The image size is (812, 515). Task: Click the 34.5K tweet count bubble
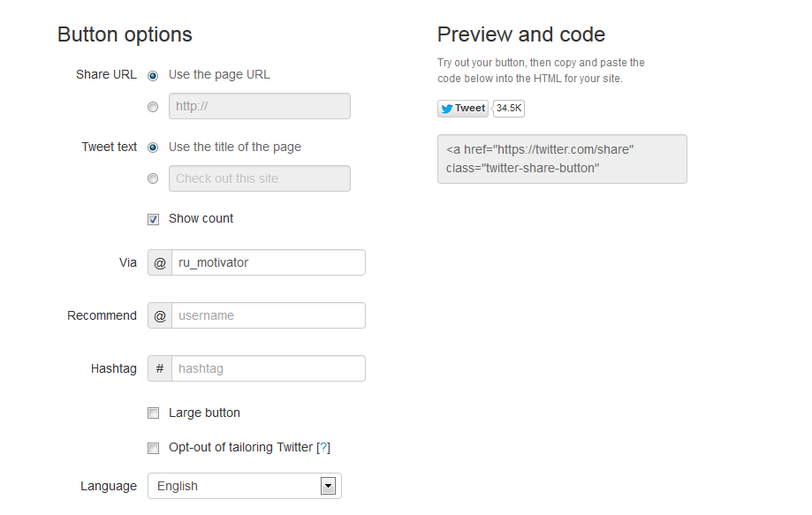[509, 108]
